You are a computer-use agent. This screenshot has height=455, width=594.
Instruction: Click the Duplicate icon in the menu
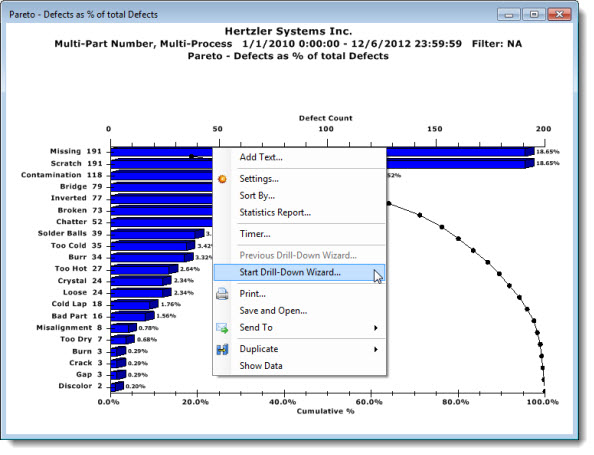click(x=222, y=349)
